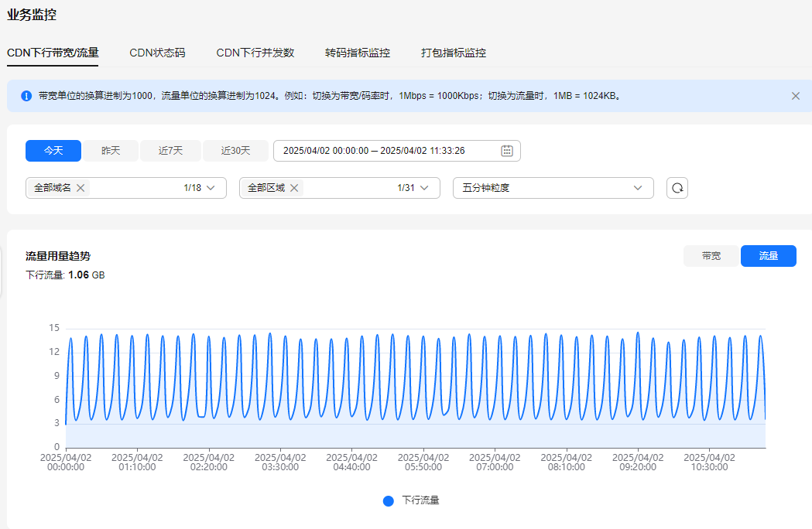Click the 12 y-axis label
This screenshot has height=529, width=812.
[54, 351]
